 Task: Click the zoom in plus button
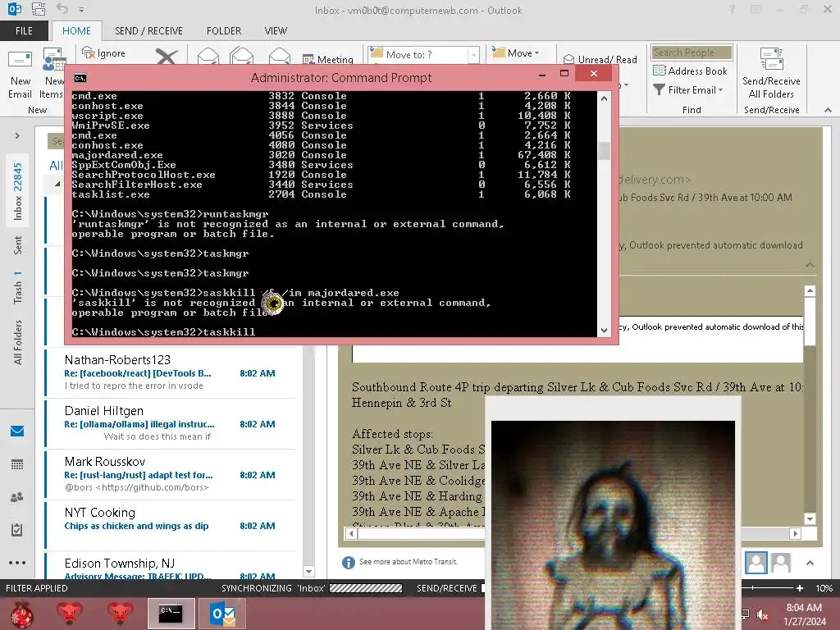point(800,588)
